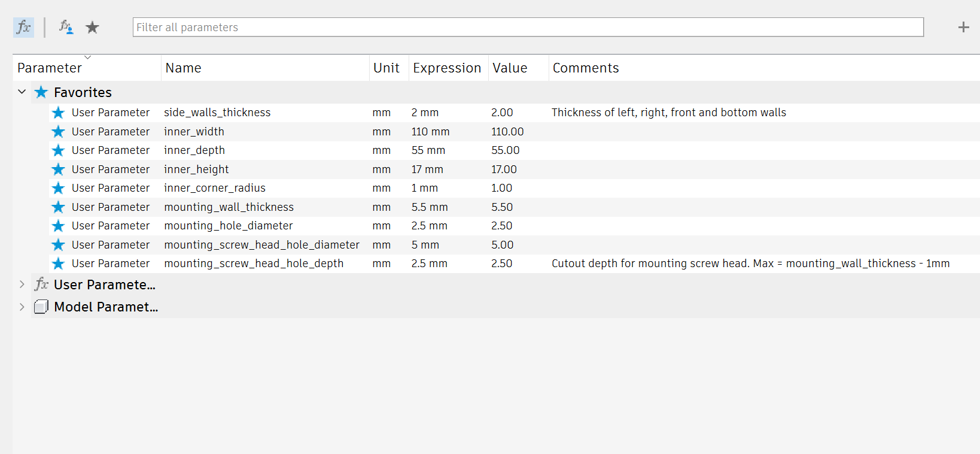
Task: Edit the 5 mm expression cell
Action: [x=425, y=244]
